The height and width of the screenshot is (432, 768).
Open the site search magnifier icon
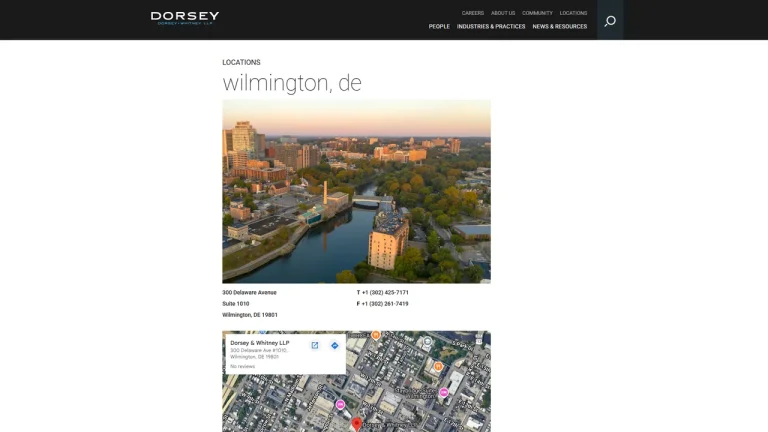pos(610,21)
